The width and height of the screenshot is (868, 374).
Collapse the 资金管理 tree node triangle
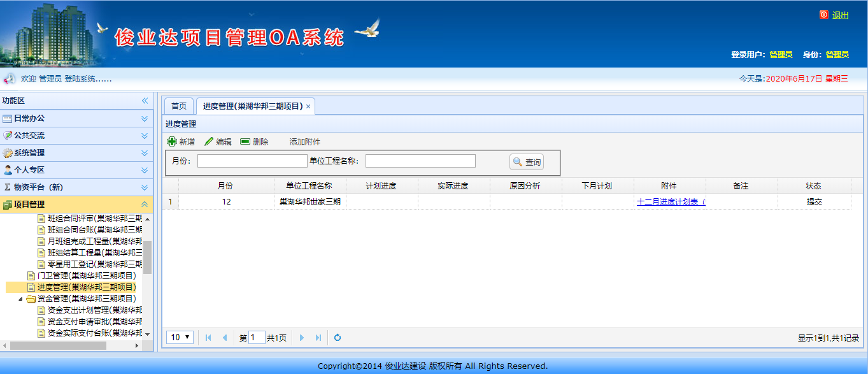pyautogui.click(x=20, y=298)
